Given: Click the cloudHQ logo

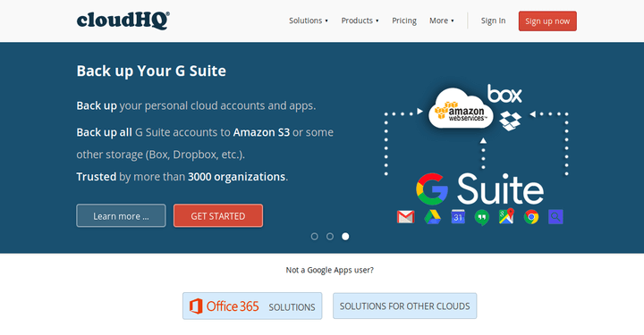Looking at the screenshot, I should tap(123, 21).
